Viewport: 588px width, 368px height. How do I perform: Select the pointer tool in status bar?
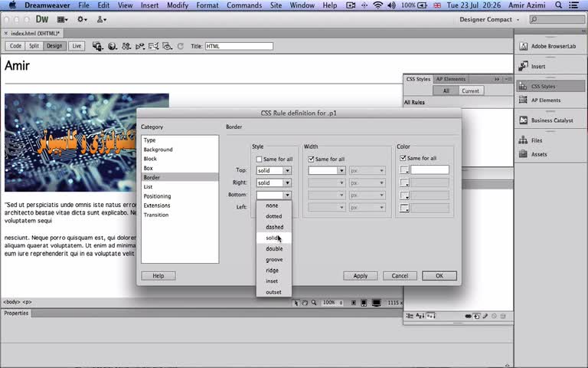coord(296,303)
